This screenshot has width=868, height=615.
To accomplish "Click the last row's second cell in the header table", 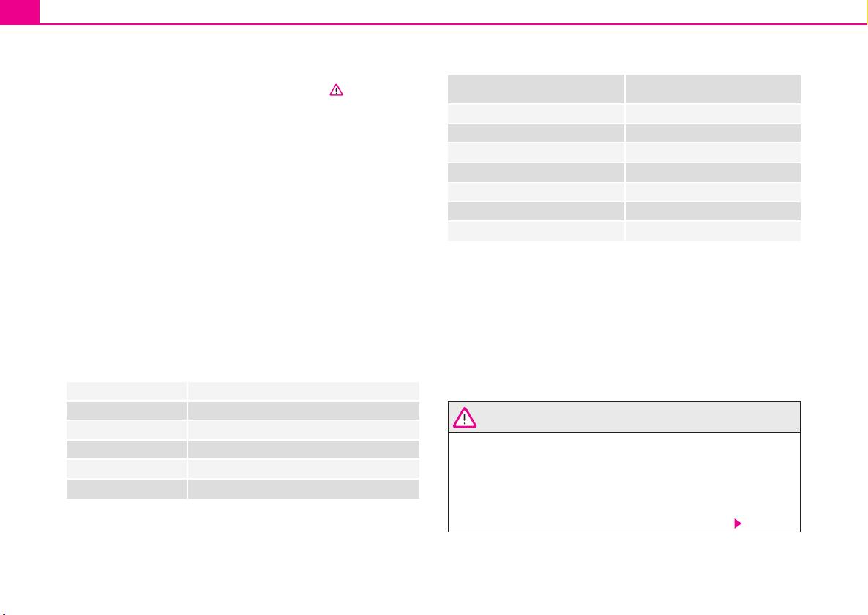I will click(713, 231).
